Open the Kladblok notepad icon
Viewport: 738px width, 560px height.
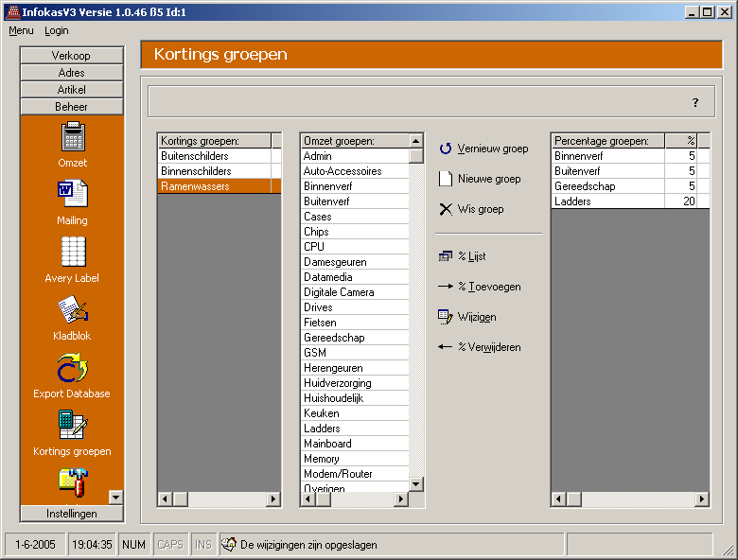coord(73,310)
